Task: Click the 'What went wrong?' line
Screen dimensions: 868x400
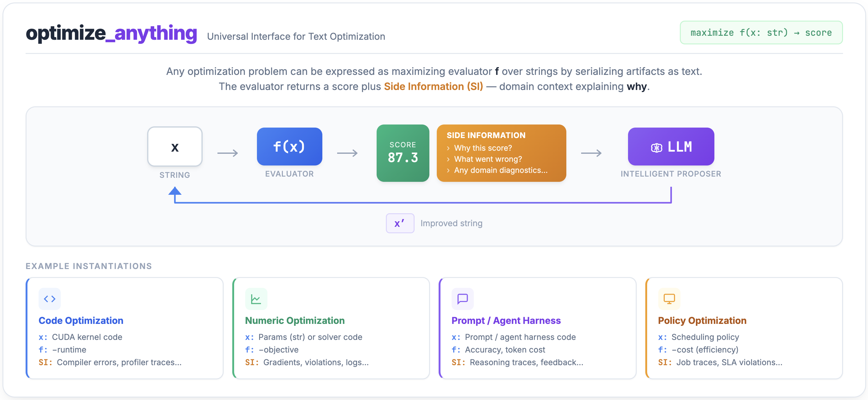Action: pyautogui.click(x=488, y=159)
